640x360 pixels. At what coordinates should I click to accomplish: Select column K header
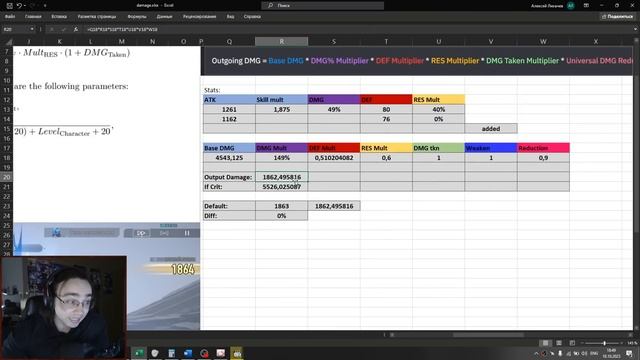60,42
